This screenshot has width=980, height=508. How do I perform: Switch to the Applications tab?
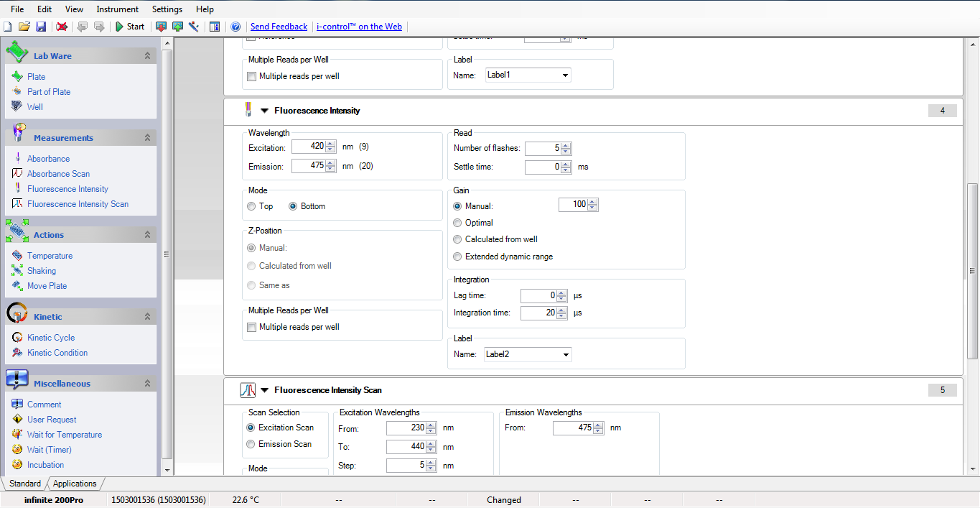75,484
